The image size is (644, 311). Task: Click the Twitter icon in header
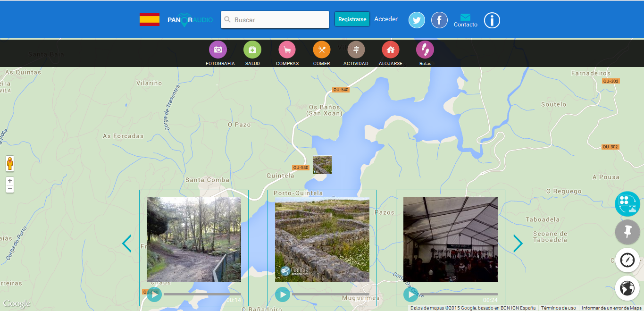coord(417,20)
